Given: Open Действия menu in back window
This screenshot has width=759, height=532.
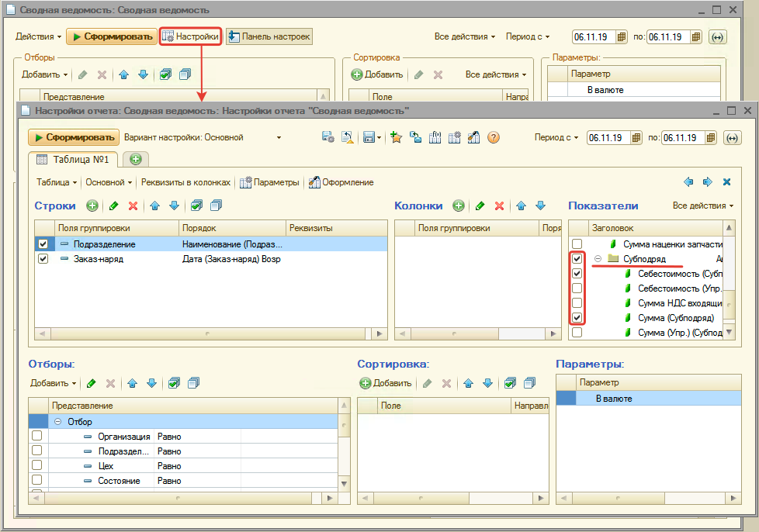Looking at the screenshot, I should click(x=38, y=36).
